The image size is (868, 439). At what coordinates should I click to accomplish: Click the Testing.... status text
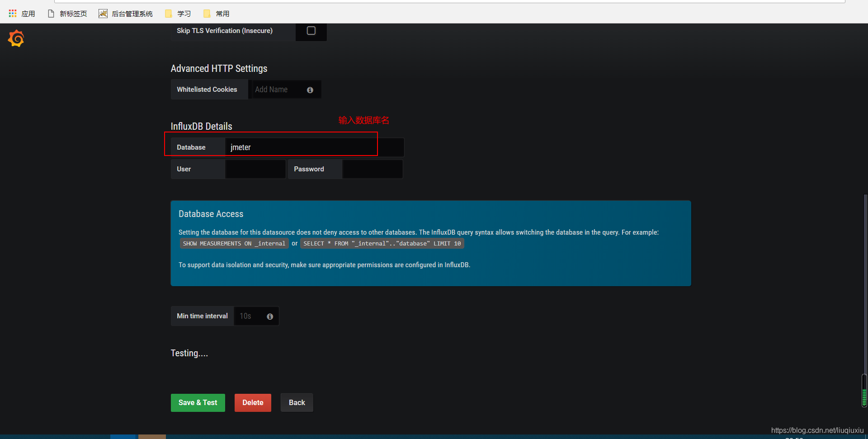[189, 353]
